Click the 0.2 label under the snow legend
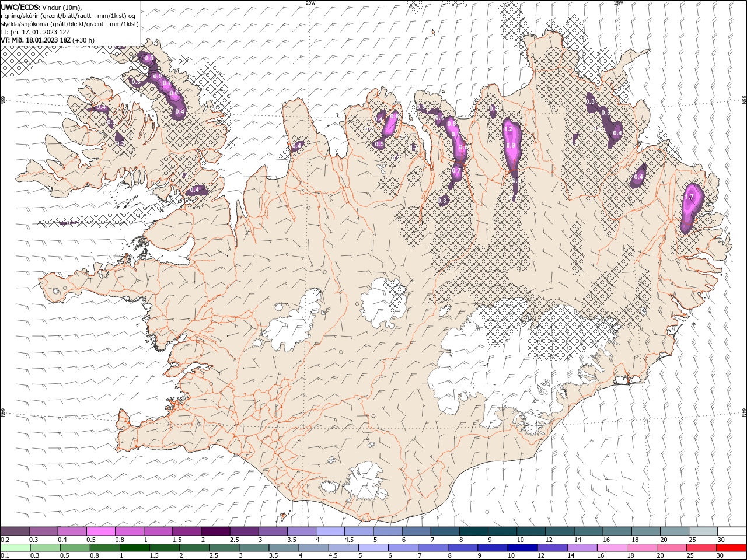The height and width of the screenshot is (560, 747). pyautogui.click(x=5, y=540)
